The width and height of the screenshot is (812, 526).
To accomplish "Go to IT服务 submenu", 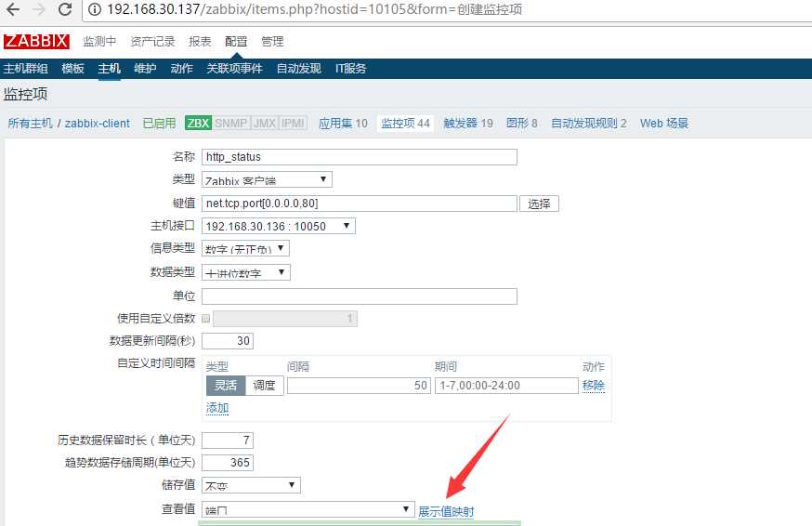I will click(x=350, y=69).
